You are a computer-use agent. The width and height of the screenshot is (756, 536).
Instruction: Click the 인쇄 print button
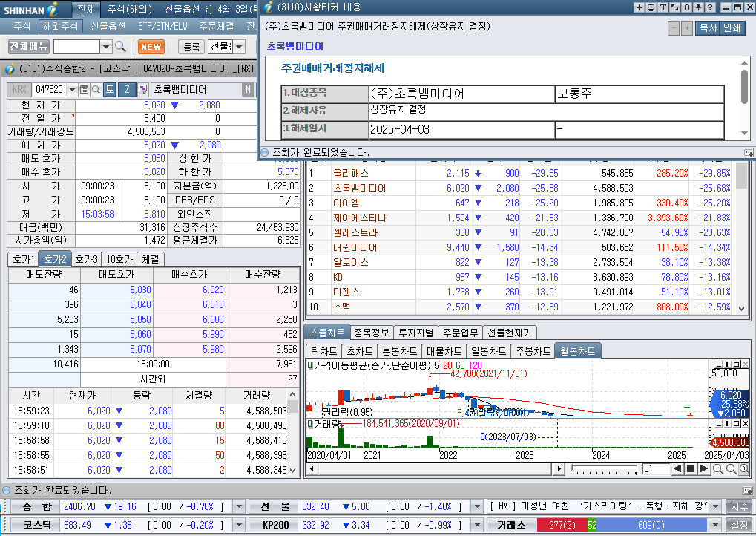(x=732, y=28)
